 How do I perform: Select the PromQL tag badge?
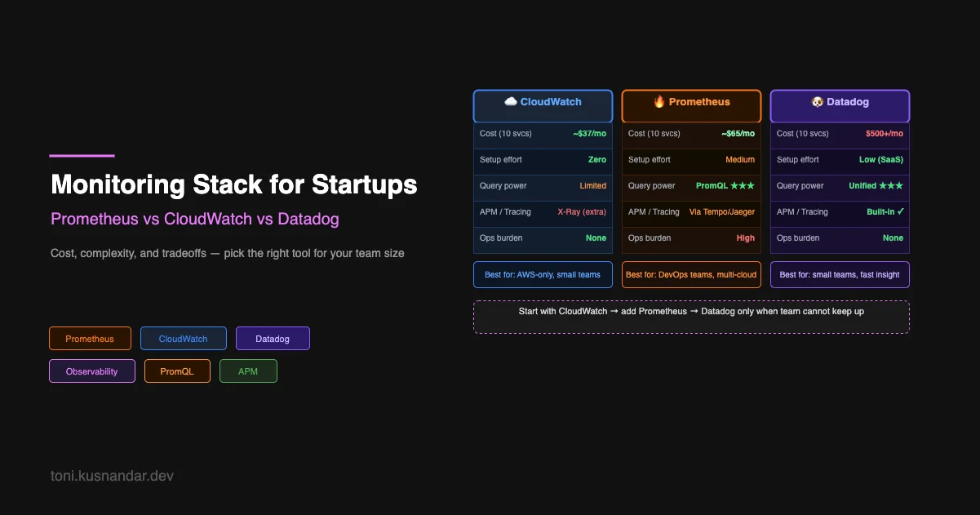click(x=177, y=371)
